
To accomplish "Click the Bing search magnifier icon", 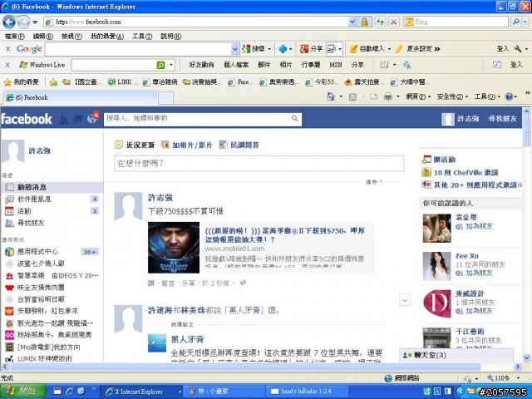I will (x=516, y=22).
